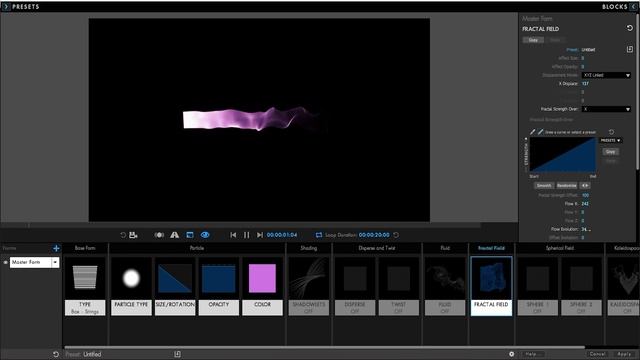This screenshot has height=360, width=640.
Task: Reset the loop duration
Action: point(396,235)
